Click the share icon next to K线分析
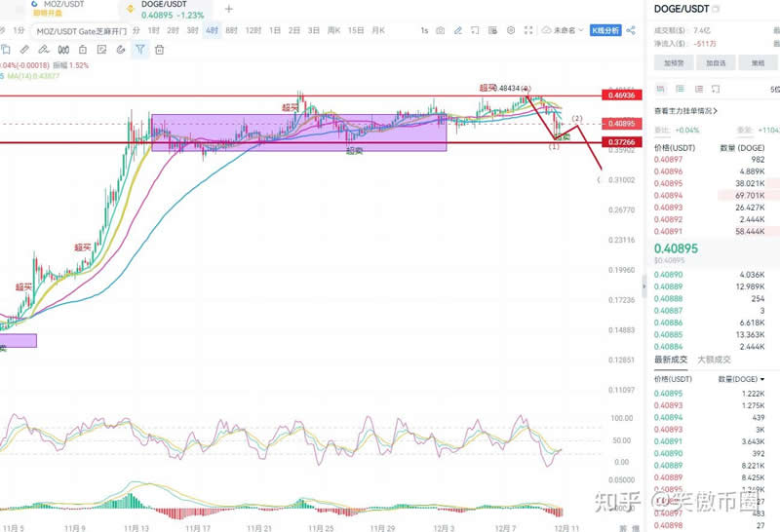 (633, 31)
